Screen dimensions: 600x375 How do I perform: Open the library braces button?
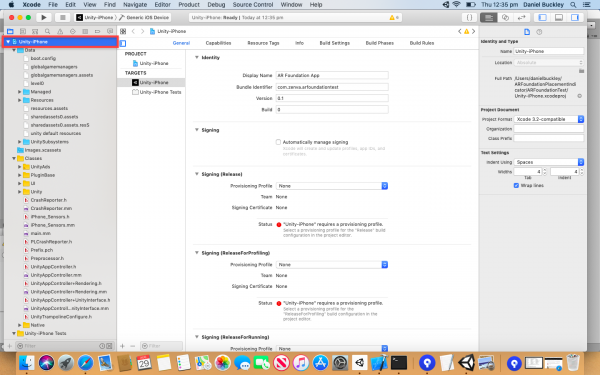469,17
